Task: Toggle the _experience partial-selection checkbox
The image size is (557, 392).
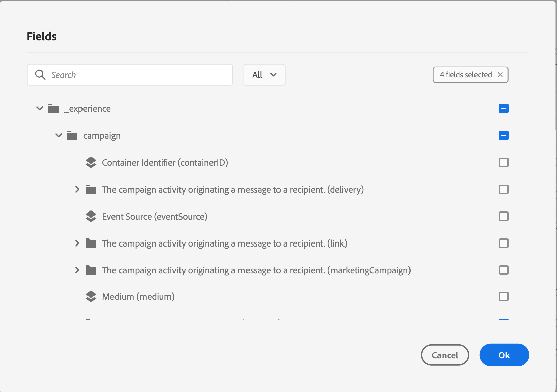Action: click(504, 108)
